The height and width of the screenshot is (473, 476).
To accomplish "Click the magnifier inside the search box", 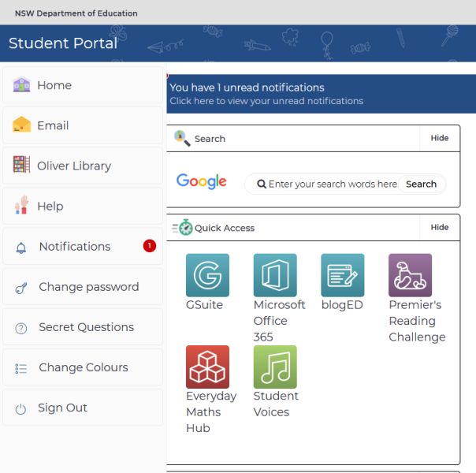I will pyautogui.click(x=262, y=184).
